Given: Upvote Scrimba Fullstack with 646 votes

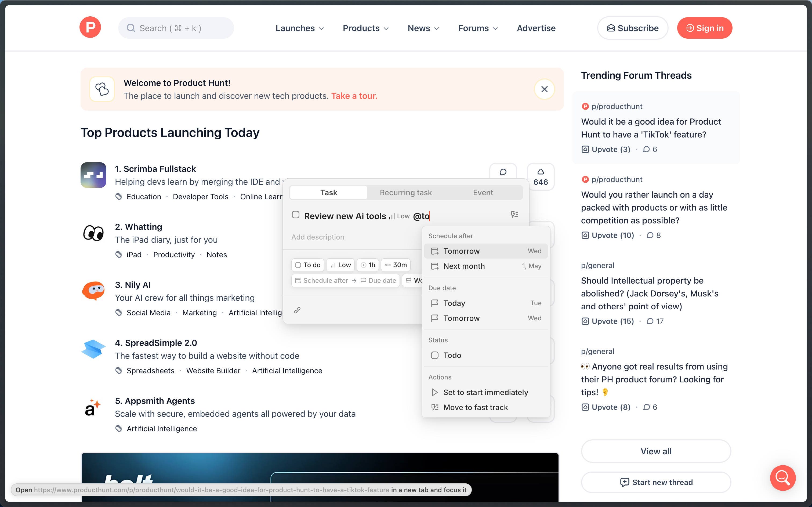Looking at the screenshot, I should (541, 177).
